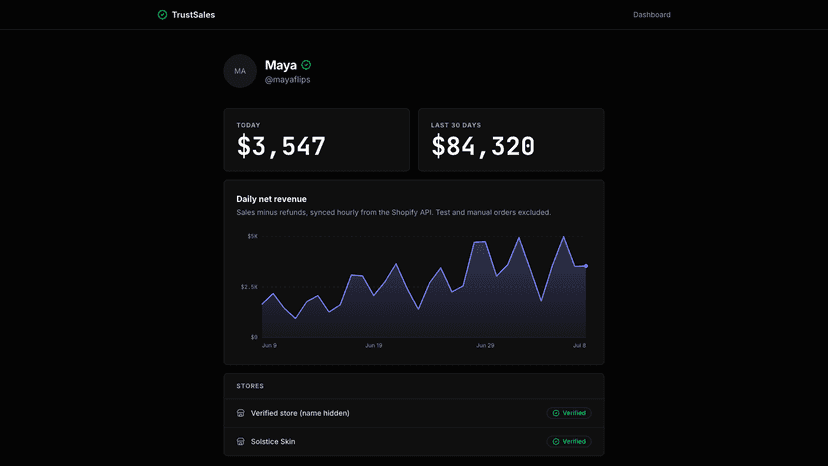Open the Verified store (name hidden) row
The height and width of the screenshot is (466, 828).
tap(414, 413)
